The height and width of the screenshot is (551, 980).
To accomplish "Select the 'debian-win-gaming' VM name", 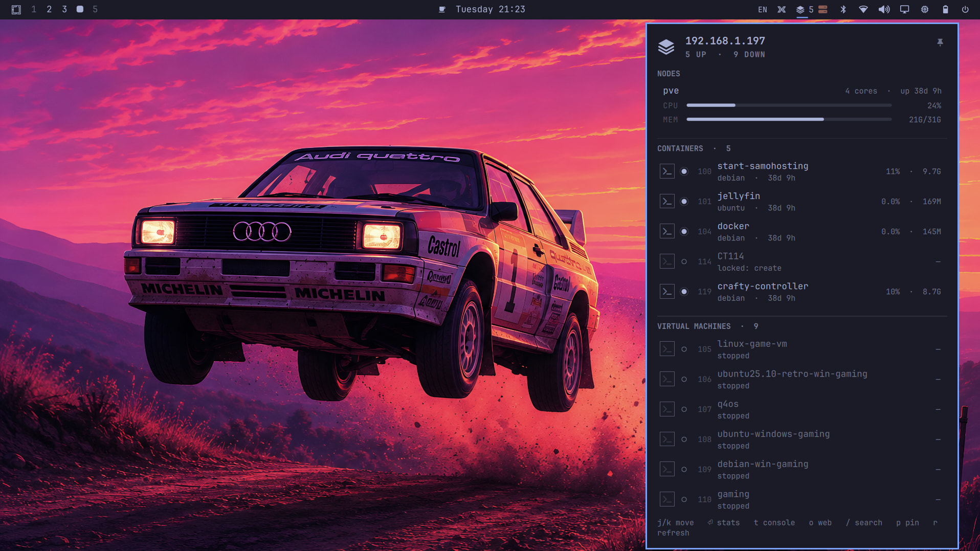I will point(763,464).
